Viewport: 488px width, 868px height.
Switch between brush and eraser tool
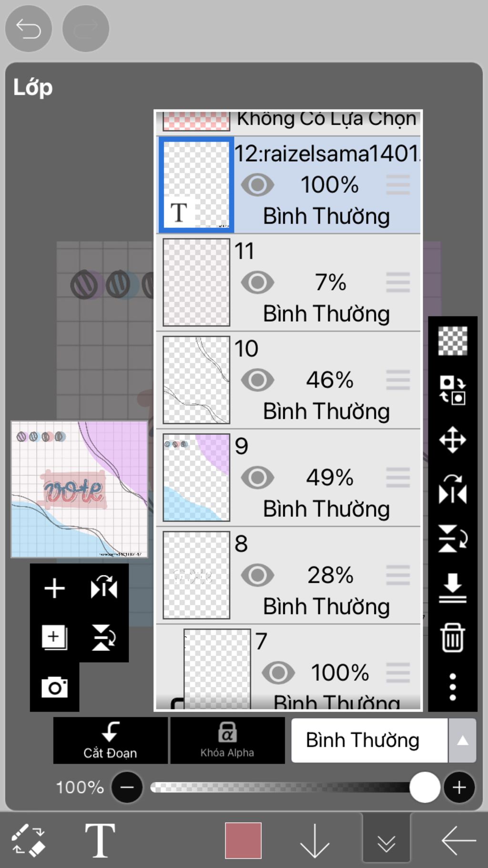point(28,840)
